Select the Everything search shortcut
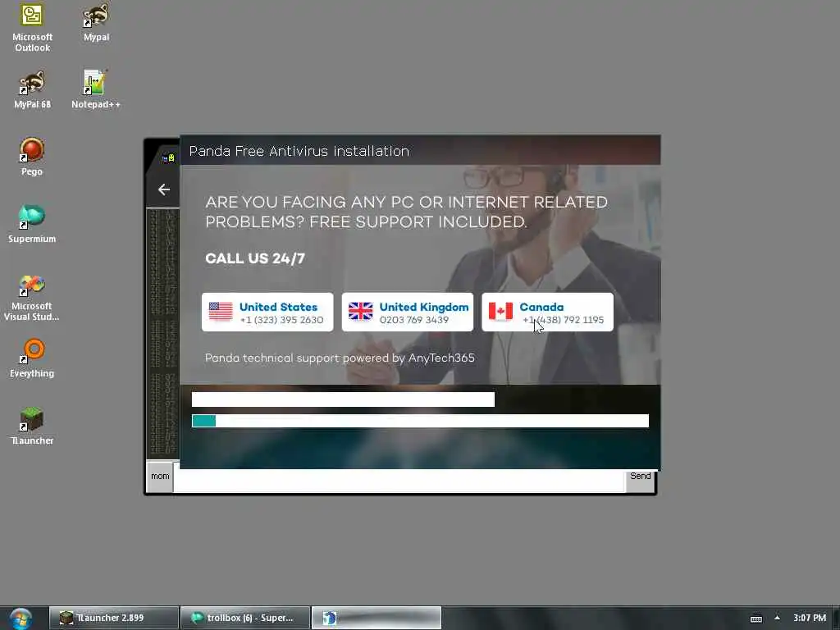 32,358
